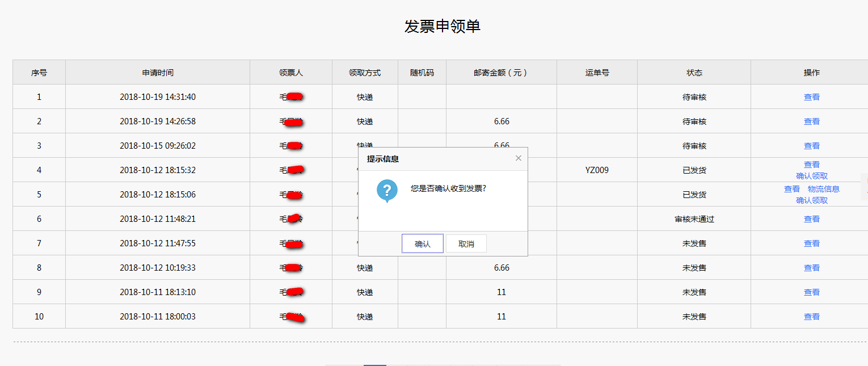Open 查看 link for row 6
The height and width of the screenshot is (366, 868).
[812, 219]
